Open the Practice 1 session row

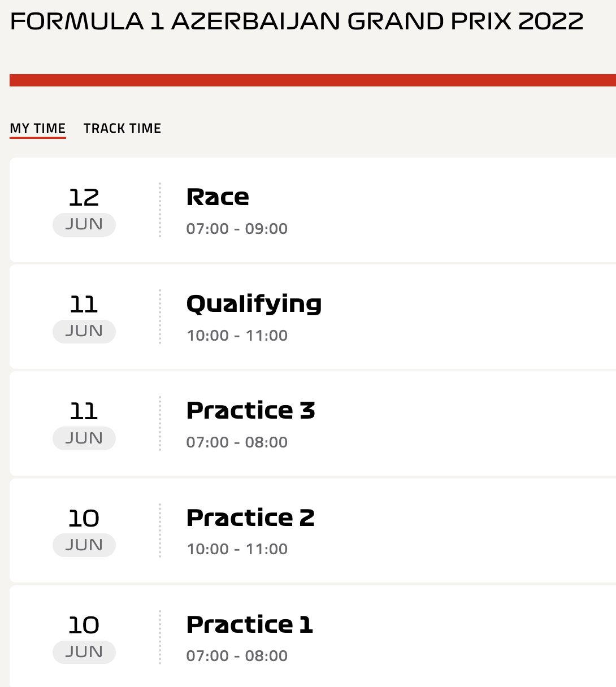pos(313,637)
